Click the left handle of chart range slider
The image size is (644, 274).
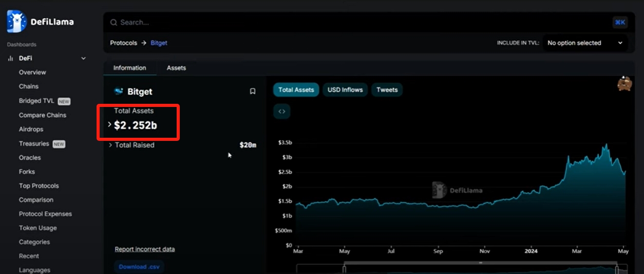click(x=345, y=268)
